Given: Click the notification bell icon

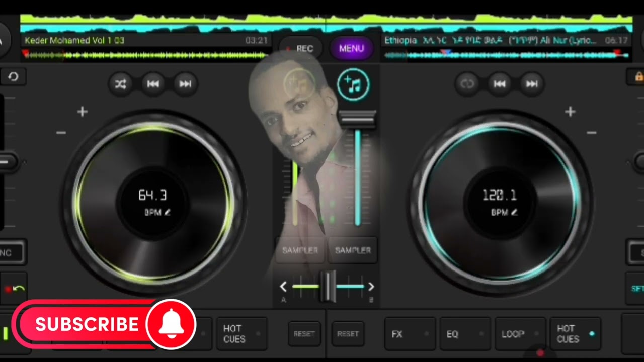Looking at the screenshot, I should click(x=172, y=324).
